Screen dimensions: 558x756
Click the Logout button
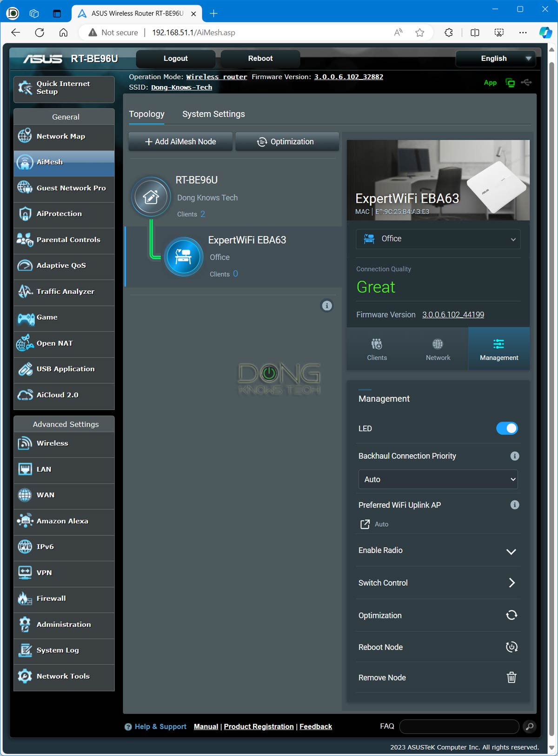176,59
